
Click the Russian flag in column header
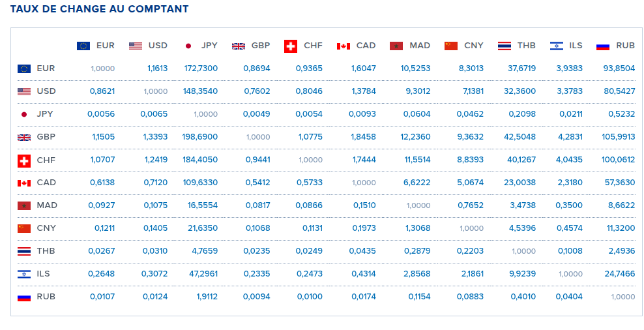click(x=603, y=46)
